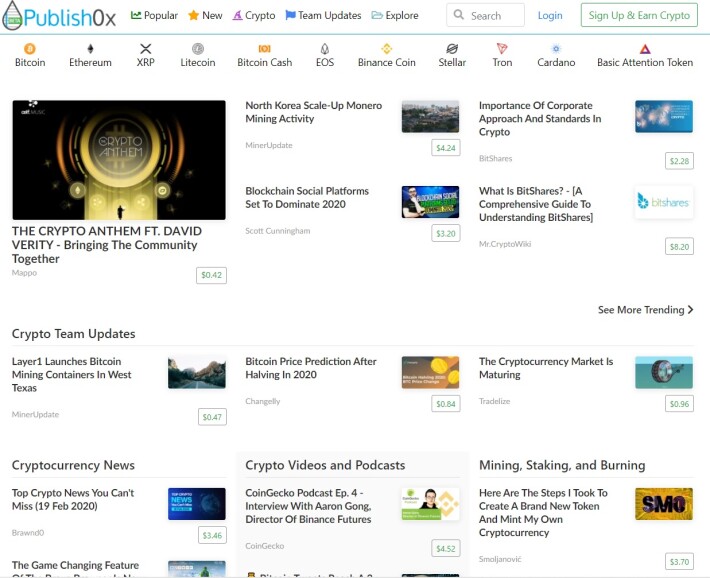This screenshot has width=710, height=578.
Task: Click the $0.42 tip badge
Action: coord(211,275)
